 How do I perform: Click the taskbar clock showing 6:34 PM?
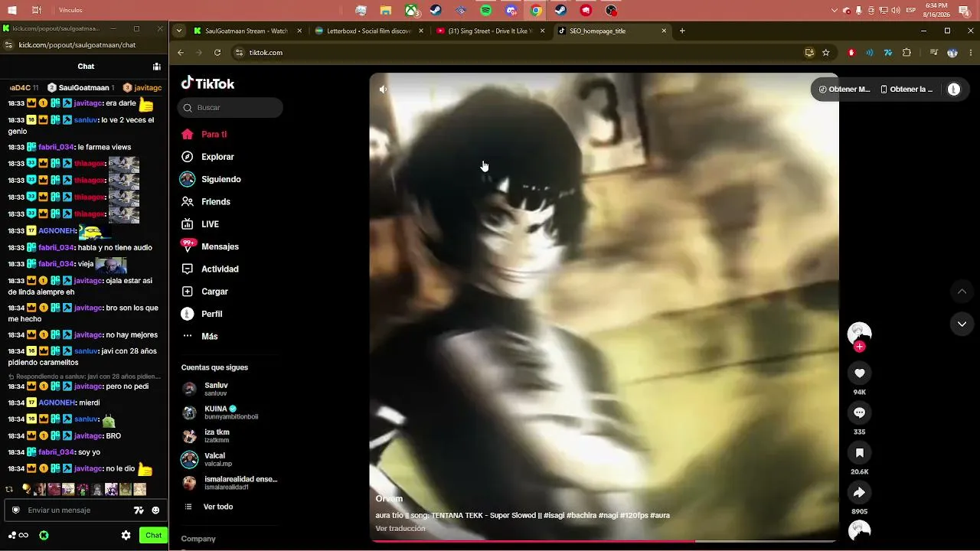(936, 10)
